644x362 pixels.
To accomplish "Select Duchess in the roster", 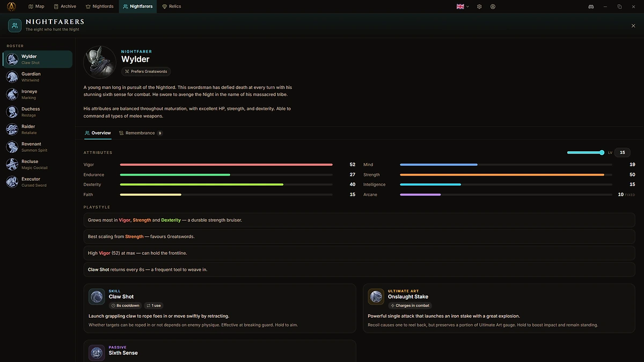I will (38, 112).
